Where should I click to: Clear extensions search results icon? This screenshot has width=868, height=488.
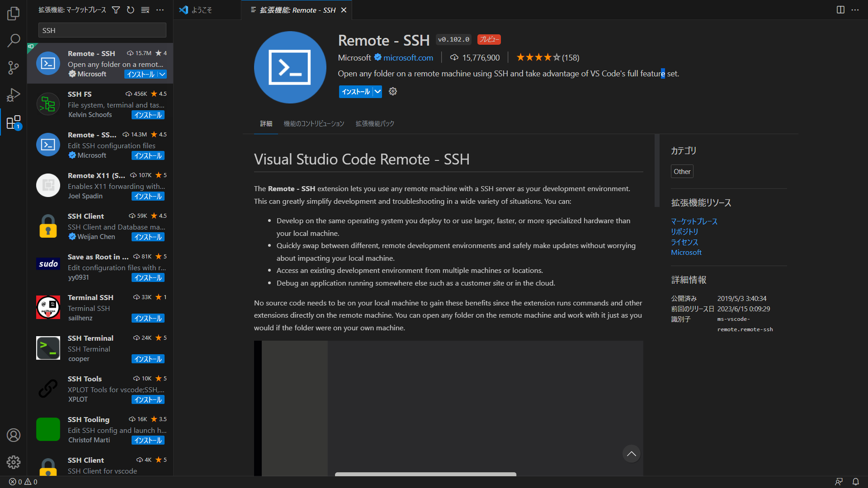click(x=145, y=10)
